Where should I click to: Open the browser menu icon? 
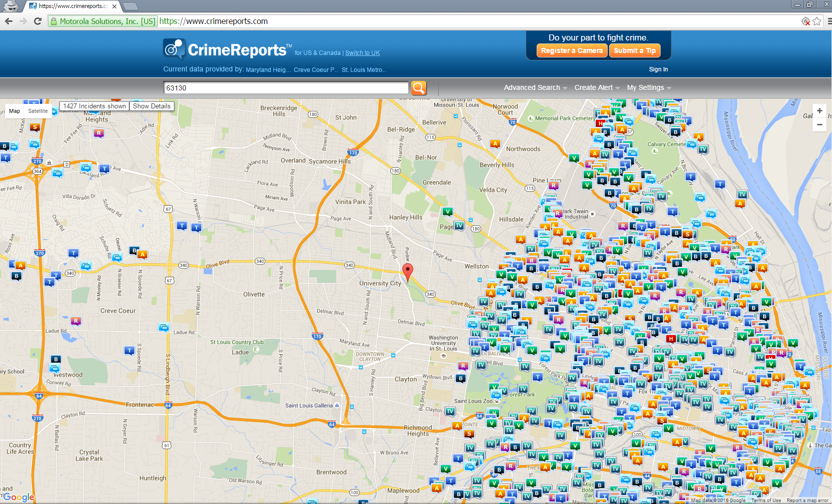(829, 21)
